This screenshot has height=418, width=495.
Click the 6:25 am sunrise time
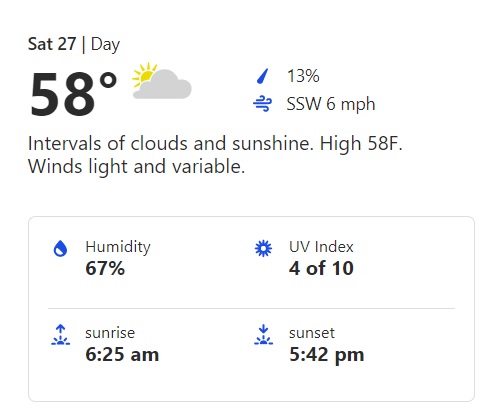[x=122, y=354]
